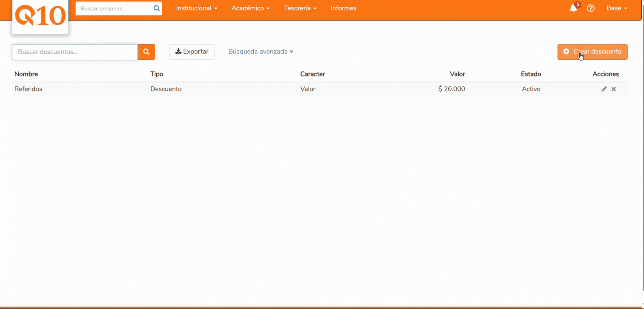
Task: Delete the Referidos discount with X icon
Action: 614,89
